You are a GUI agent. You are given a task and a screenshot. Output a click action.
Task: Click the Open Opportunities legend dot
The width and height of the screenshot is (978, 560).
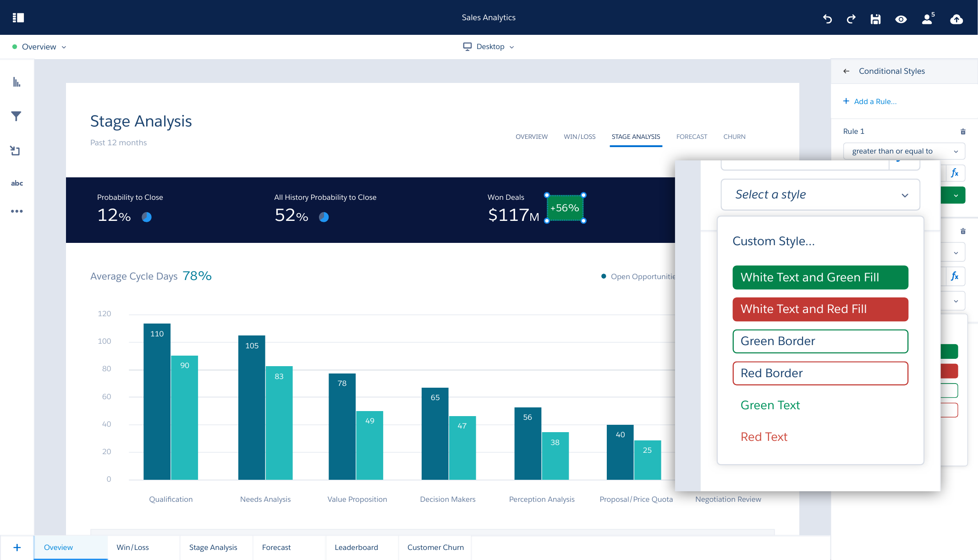pyautogui.click(x=604, y=276)
